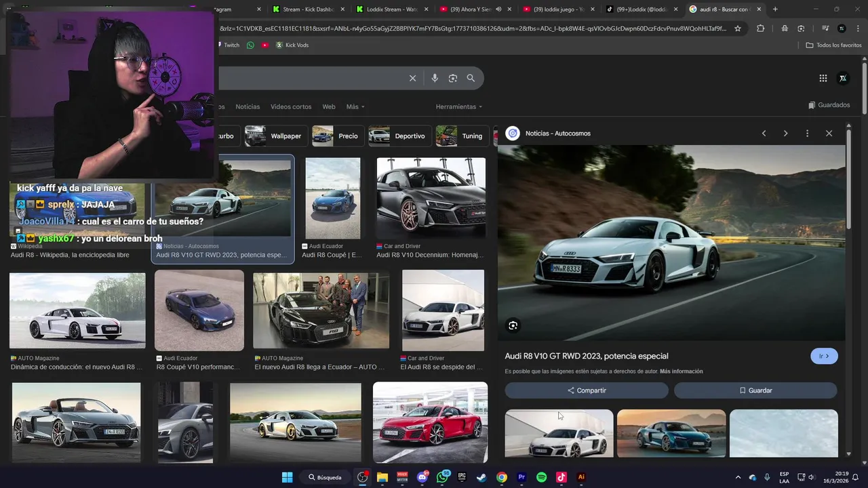Open the 'Todos los favoritos' folder
The height and width of the screenshot is (488, 868).
[x=833, y=45]
